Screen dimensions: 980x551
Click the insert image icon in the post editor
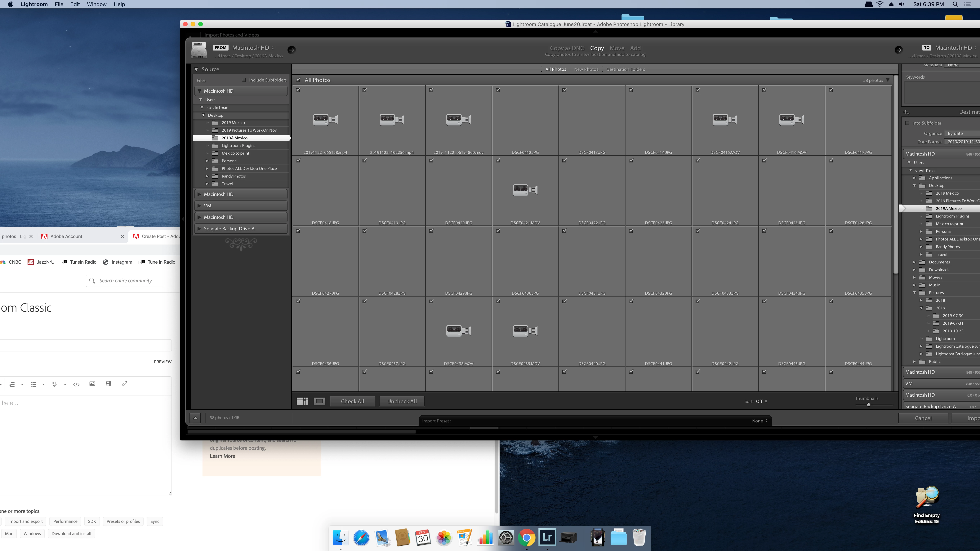(92, 384)
